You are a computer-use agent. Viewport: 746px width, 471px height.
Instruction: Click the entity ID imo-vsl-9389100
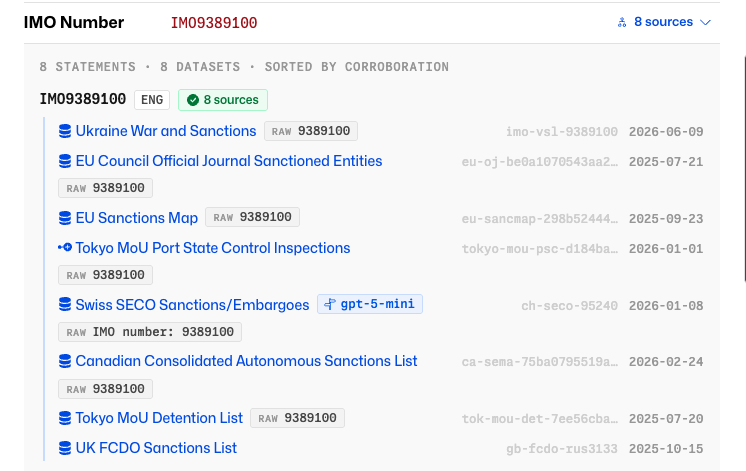562,132
